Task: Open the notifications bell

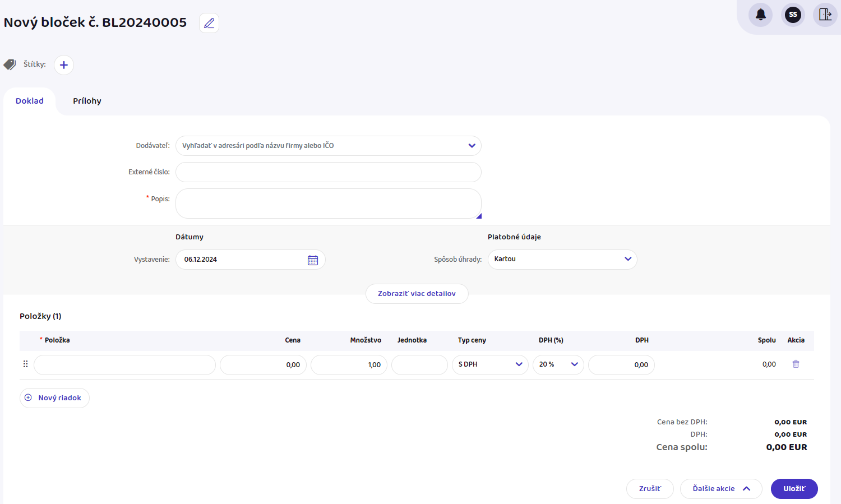Action: click(x=760, y=15)
